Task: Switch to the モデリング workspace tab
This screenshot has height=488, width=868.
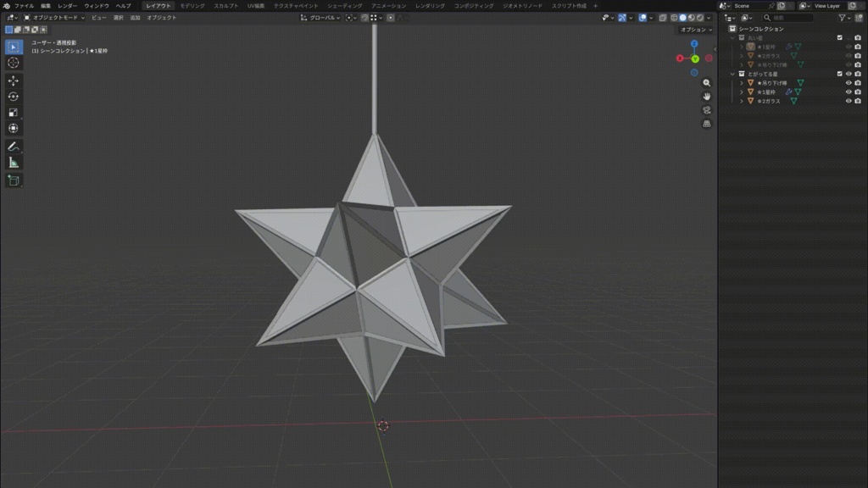Action: click(192, 5)
